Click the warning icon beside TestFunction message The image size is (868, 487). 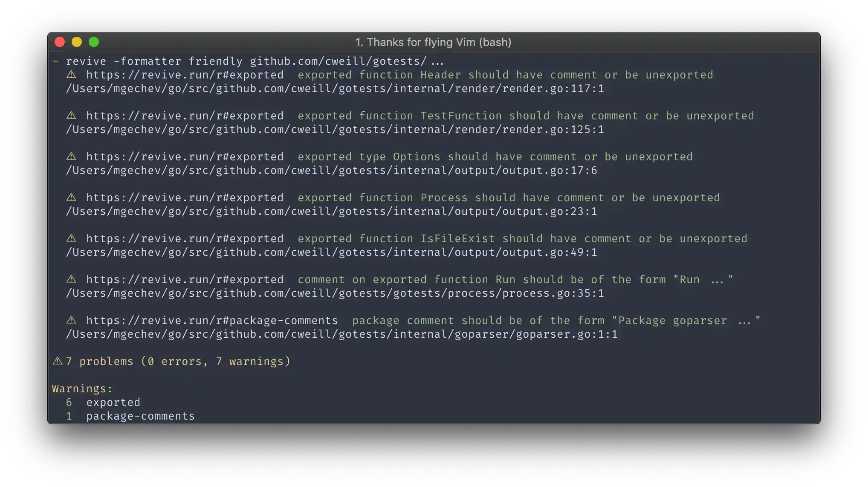71,116
